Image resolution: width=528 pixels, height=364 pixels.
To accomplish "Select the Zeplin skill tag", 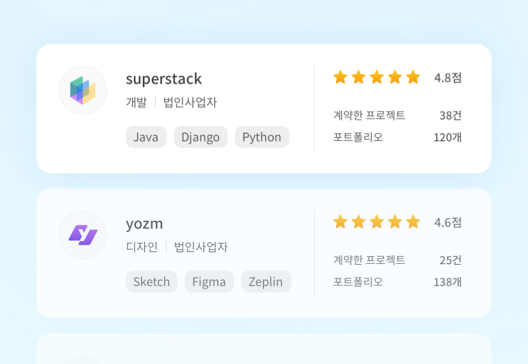I will [x=266, y=282].
